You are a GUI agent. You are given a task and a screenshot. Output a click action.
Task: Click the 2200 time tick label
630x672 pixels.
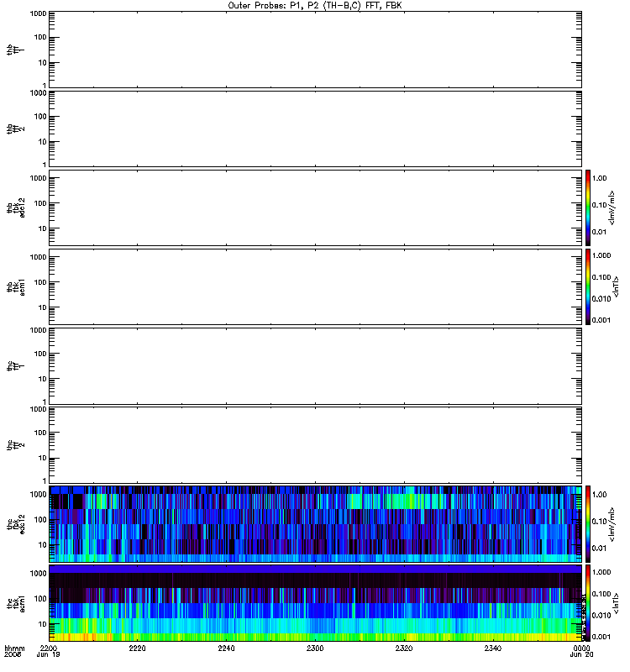pyautogui.click(x=49, y=648)
